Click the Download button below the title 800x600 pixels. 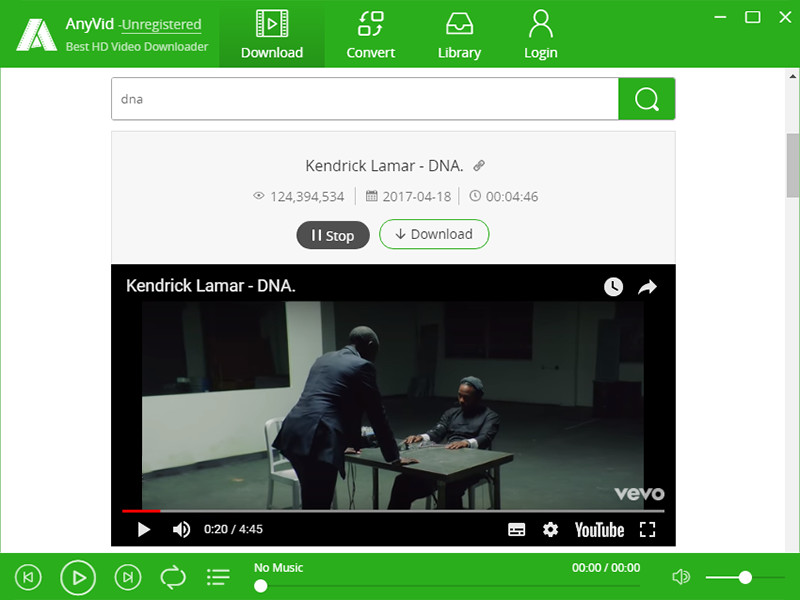tap(434, 234)
